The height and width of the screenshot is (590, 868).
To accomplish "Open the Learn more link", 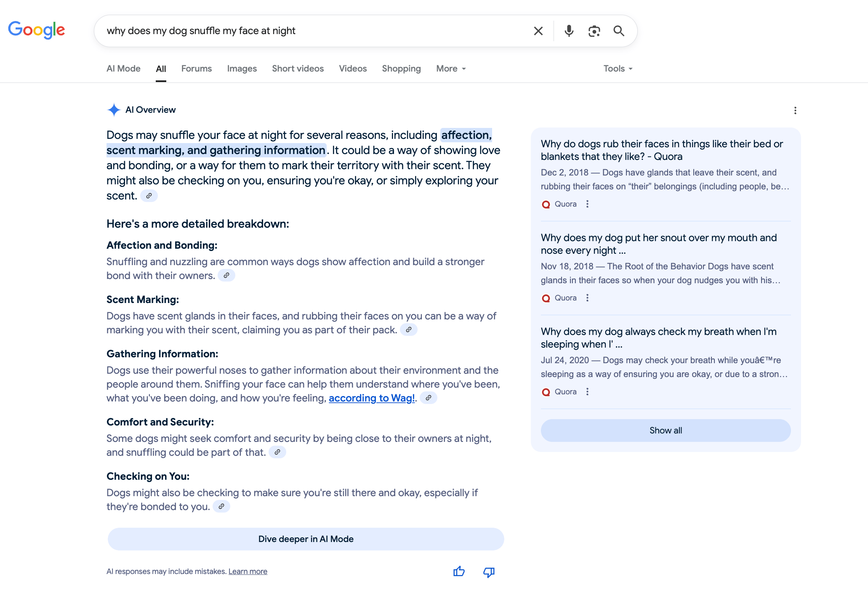I will (248, 571).
